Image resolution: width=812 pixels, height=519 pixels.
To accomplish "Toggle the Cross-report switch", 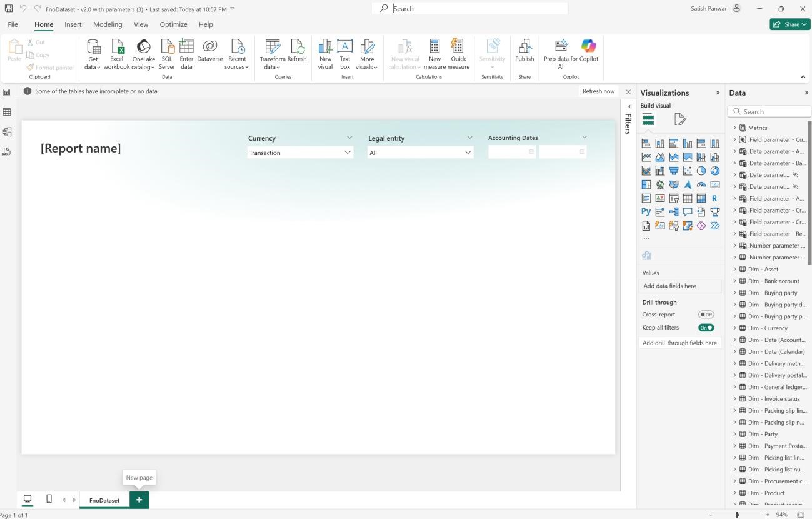I will click(706, 315).
